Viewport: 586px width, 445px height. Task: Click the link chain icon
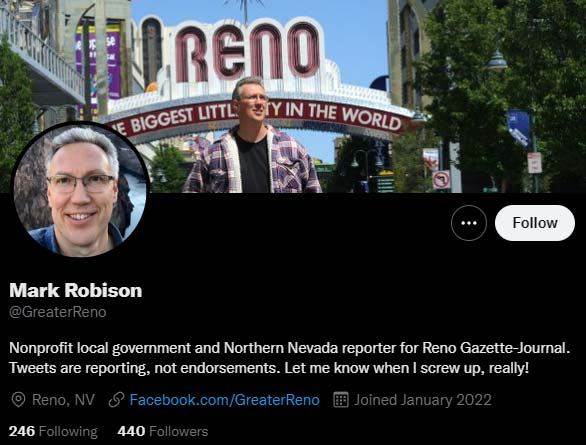click(116, 400)
